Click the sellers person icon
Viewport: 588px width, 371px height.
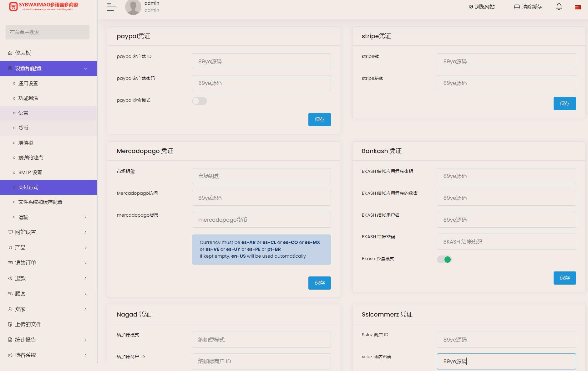10,309
